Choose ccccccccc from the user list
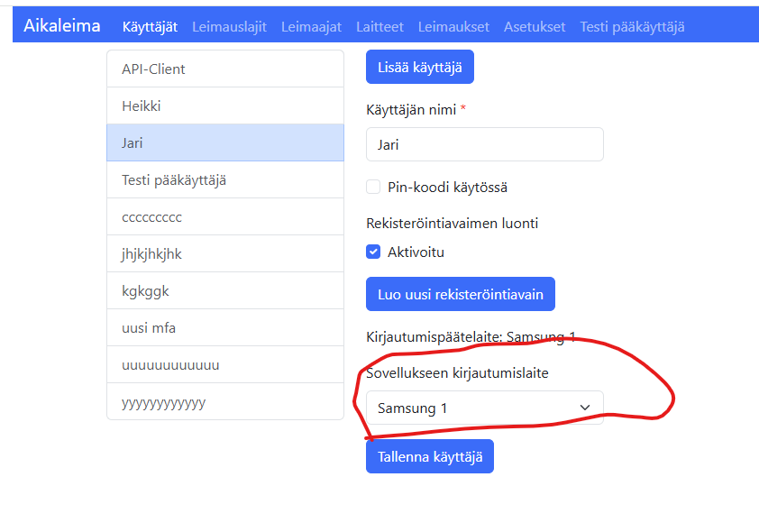 (225, 216)
